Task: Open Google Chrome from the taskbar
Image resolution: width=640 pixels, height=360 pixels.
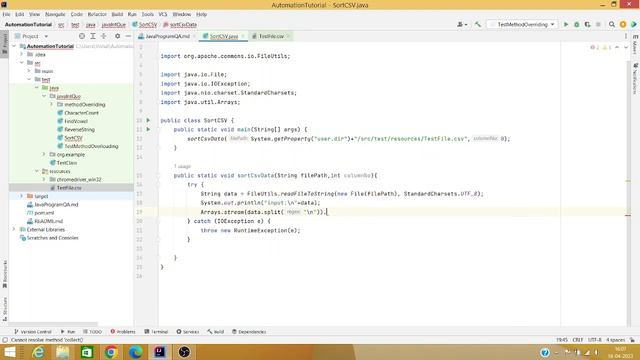Action: point(111,352)
